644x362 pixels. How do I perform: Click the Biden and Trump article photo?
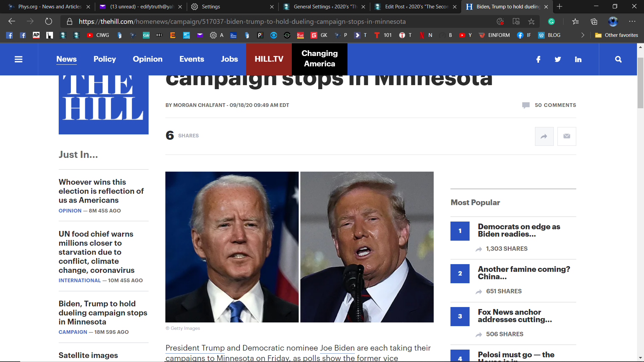coord(299,247)
